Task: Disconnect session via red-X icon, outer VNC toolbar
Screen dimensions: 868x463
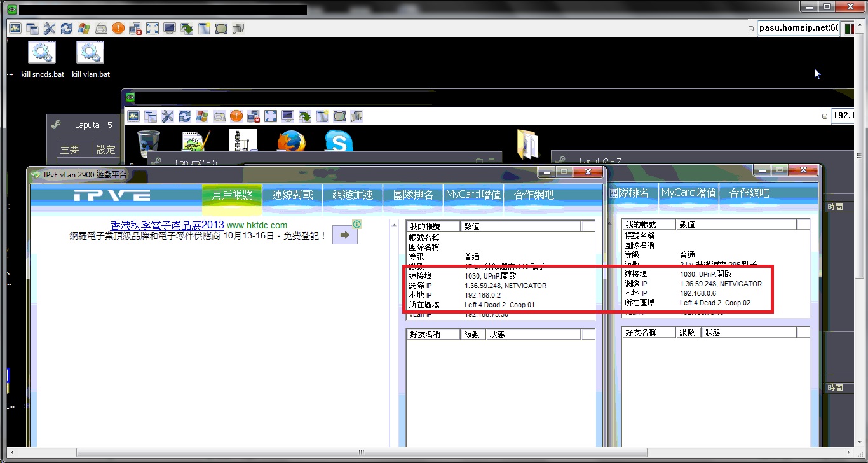Action: (135, 29)
